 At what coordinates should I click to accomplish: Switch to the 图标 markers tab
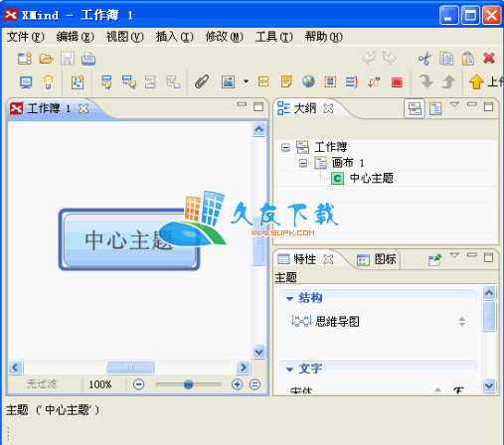(377, 259)
